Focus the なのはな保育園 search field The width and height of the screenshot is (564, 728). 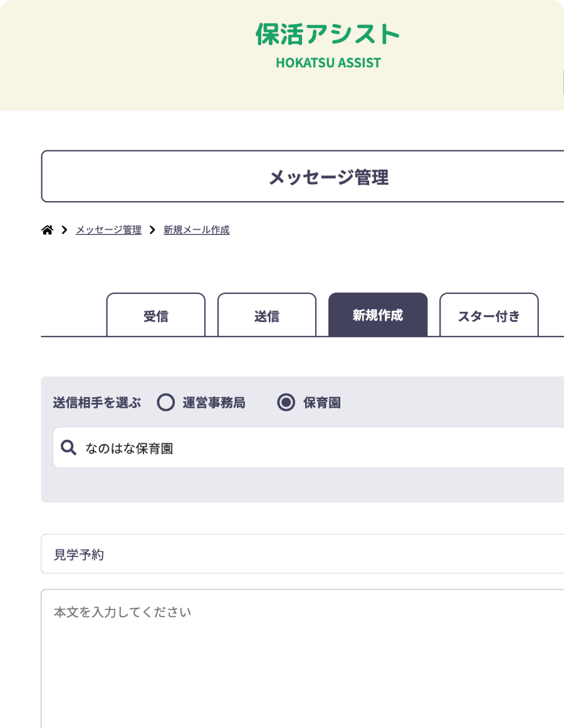pos(313,448)
